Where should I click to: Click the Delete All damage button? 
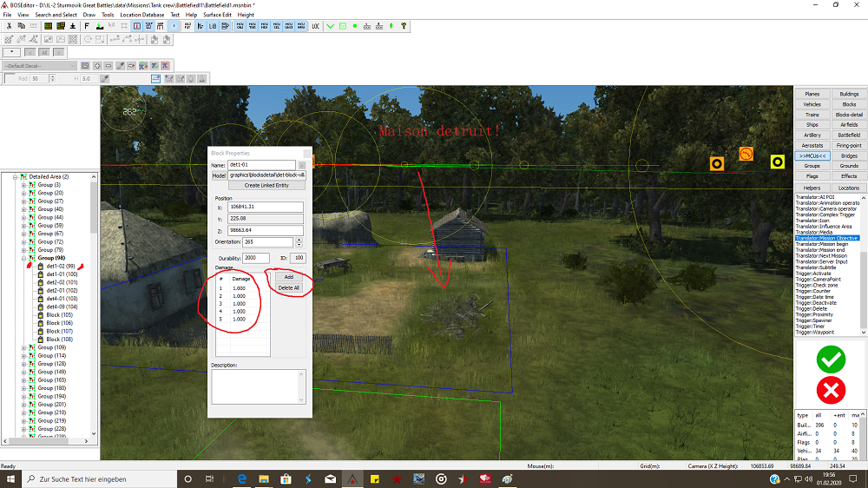[x=289, y=288]
